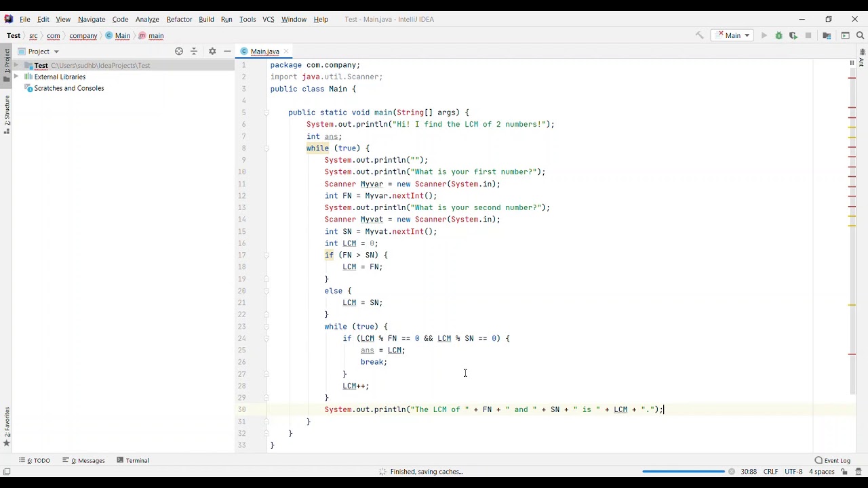The image size is (868, 488).
Task: Click the editor vertical scrollbar
Action: point(852,230)
